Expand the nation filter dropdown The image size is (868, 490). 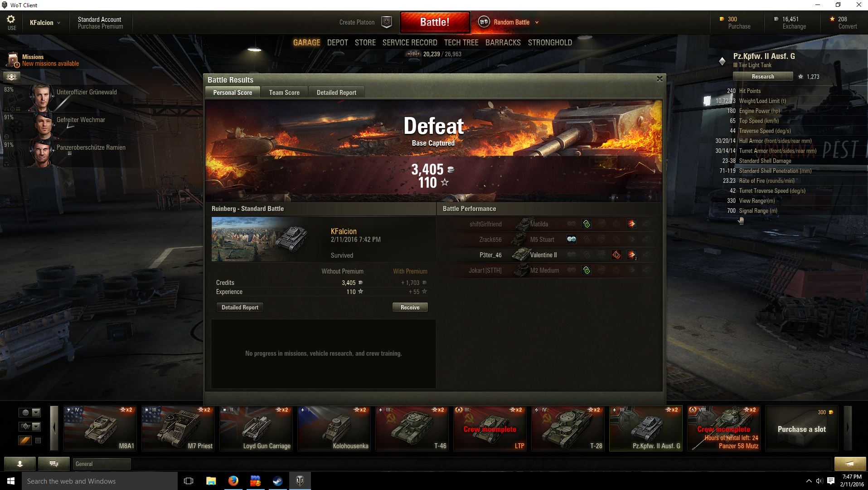pyautogui.click(x=36, y=412)
